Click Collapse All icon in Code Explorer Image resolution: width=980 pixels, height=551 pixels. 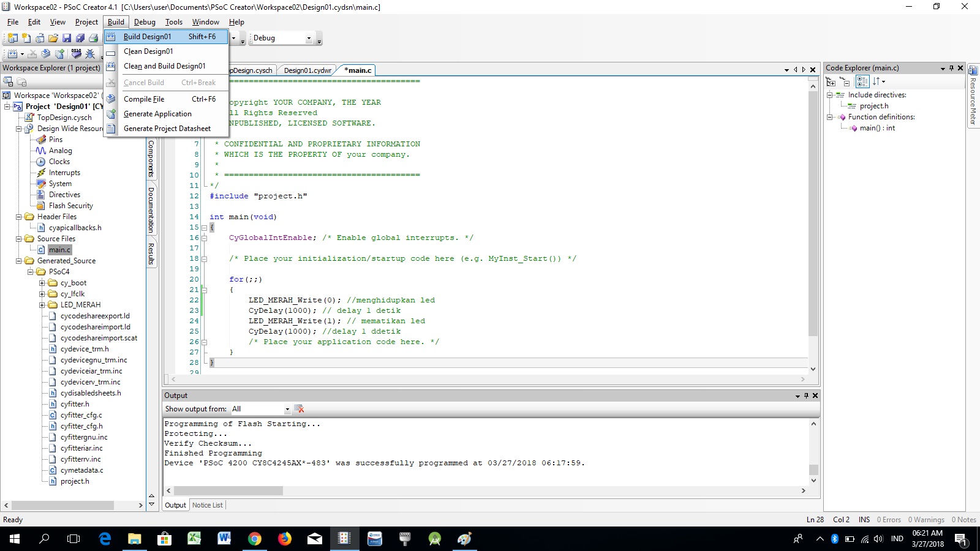coord(845,81)
